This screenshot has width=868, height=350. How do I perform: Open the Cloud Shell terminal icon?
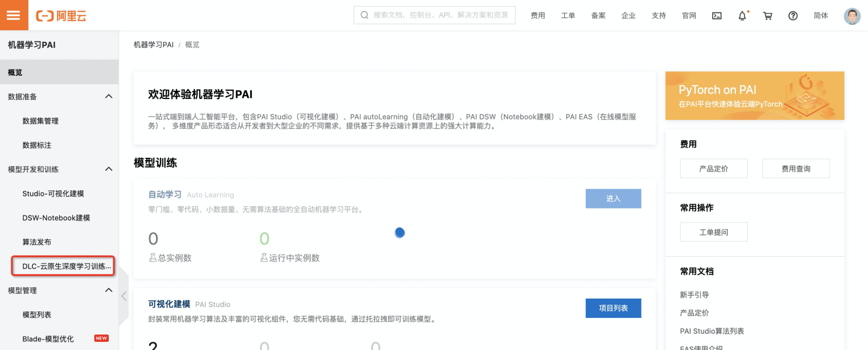[x=717, y=16]
